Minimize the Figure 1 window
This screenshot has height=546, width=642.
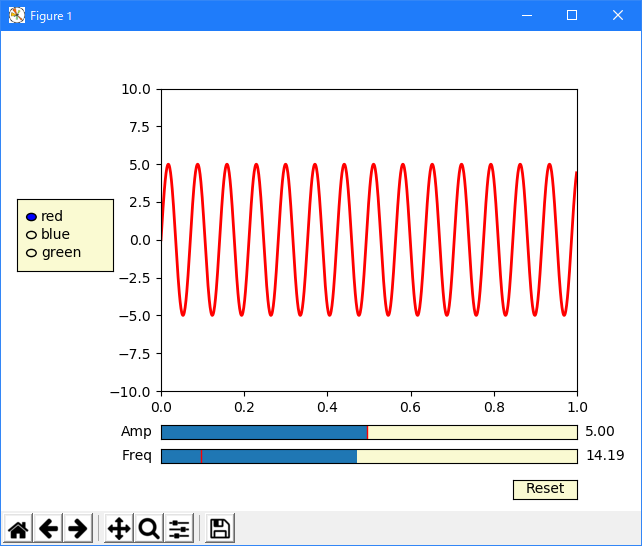525,16
